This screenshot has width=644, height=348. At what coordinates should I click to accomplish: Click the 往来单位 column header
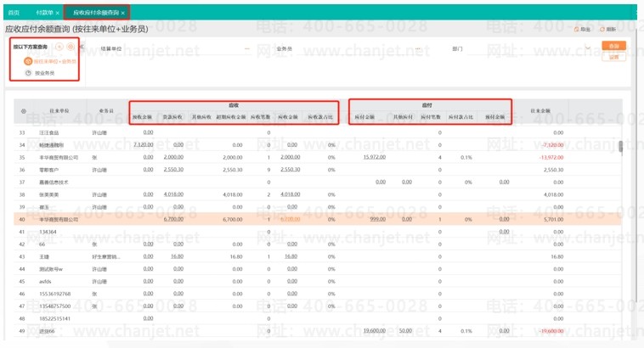click(59, 111)
